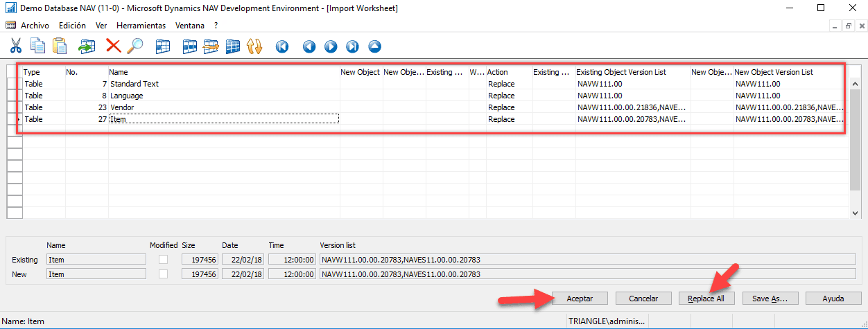Click the small document icon beside Archivo

(10, 25)
